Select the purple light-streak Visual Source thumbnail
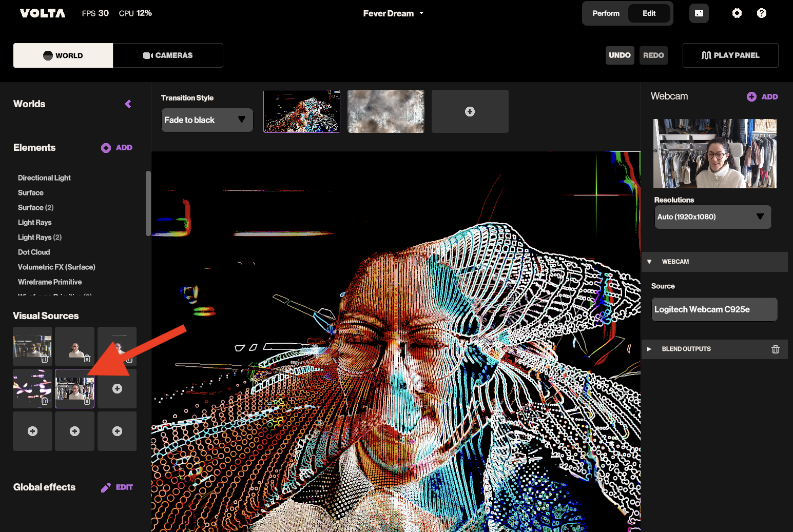The height and width of the screenshot is (532, 793). (32, 388)
